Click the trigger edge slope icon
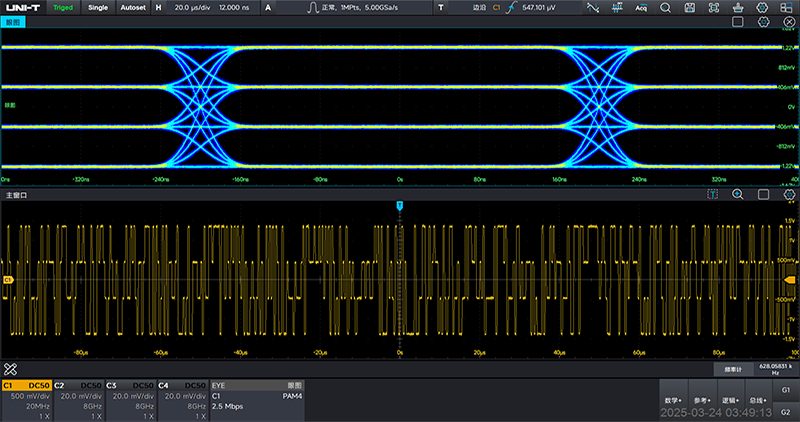This screenshot has height=422, width=800. tap(511, 8)
